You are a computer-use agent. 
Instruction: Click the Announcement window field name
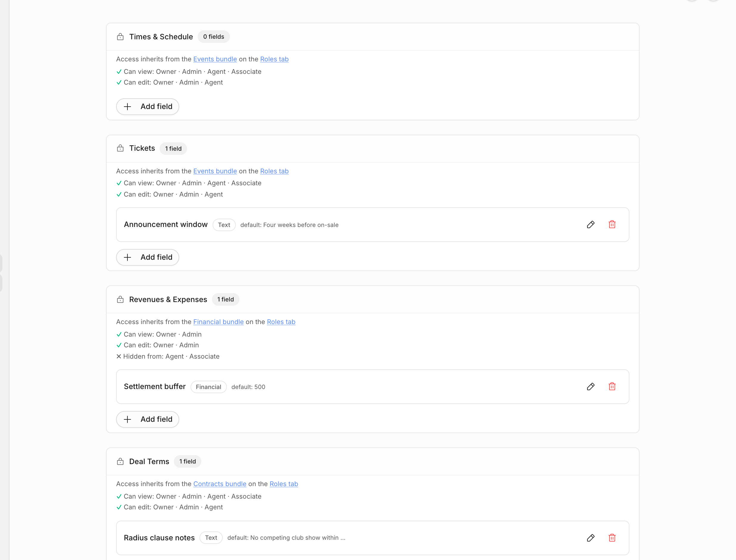[x=166, y=225]
